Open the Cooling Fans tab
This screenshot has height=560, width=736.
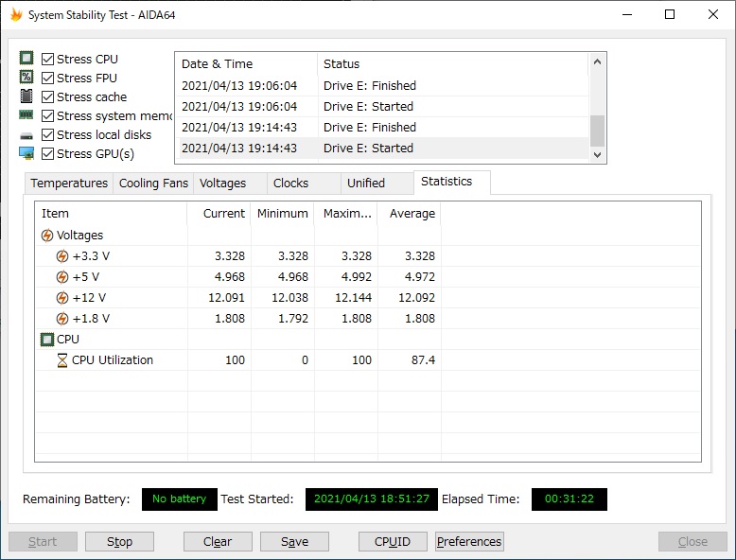[x=153, y=184]
